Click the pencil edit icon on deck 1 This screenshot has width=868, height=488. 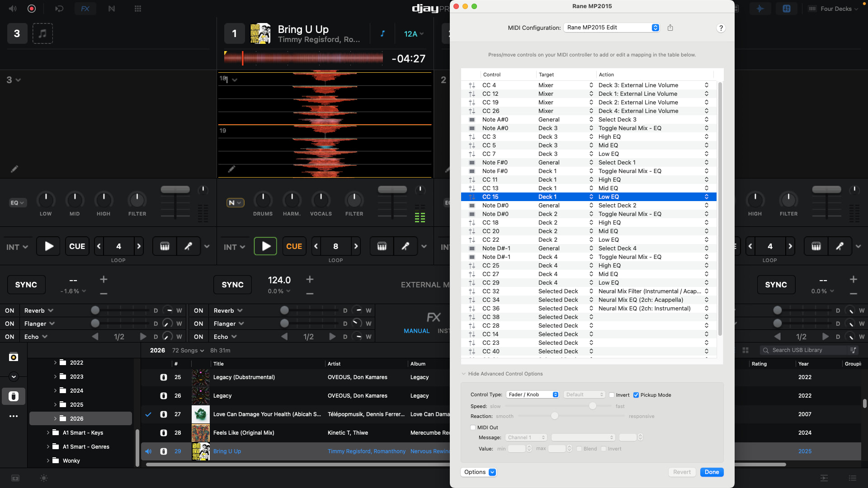pyautogui.click(x=231, y=169)
